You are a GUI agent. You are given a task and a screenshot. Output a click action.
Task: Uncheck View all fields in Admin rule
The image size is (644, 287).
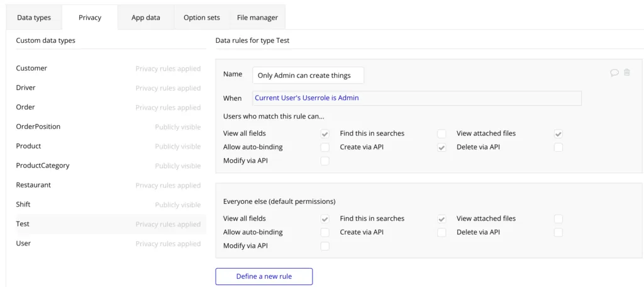click(325, 133)
